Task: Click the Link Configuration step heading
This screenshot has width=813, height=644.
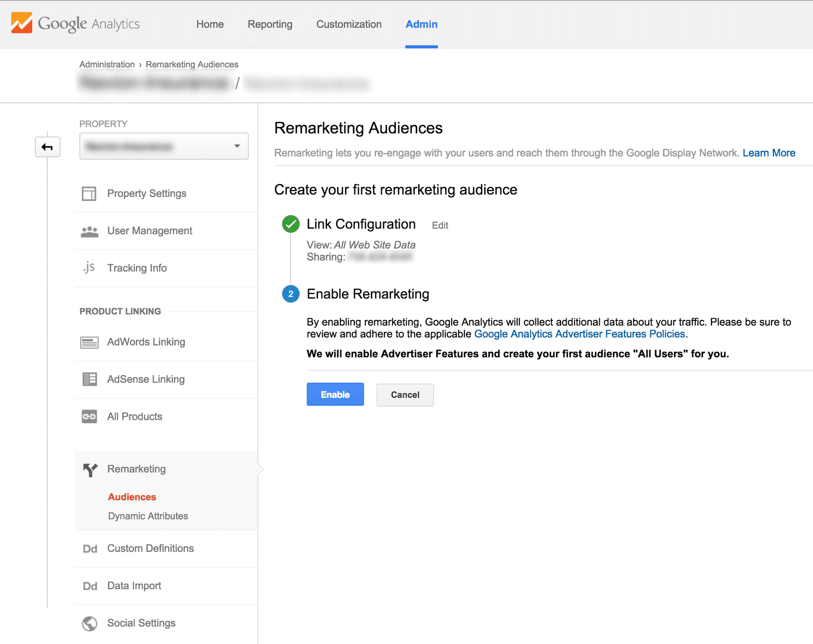Action: [361, 224]
